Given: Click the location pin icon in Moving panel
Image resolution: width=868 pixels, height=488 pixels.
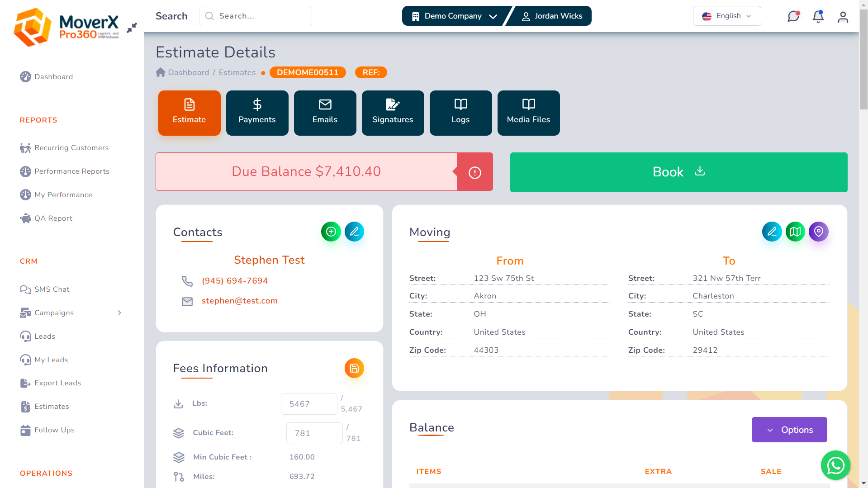Looking at the screenshot, I should click(x=818, y=231).
